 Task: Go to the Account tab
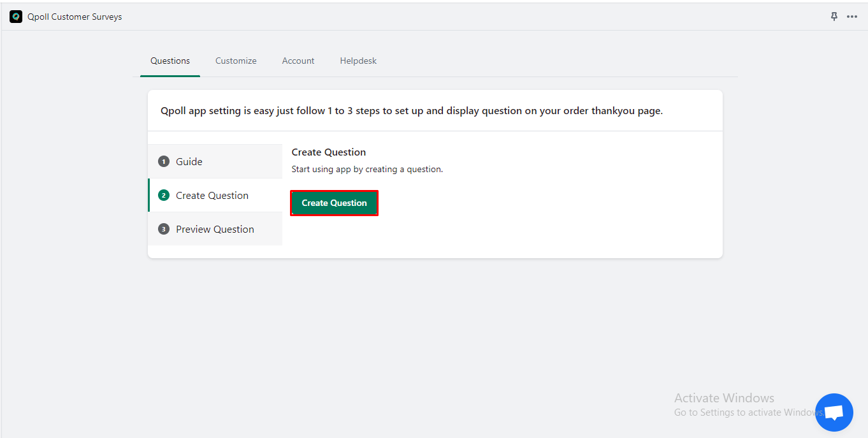pyautogui.click(x=298, y=61)
